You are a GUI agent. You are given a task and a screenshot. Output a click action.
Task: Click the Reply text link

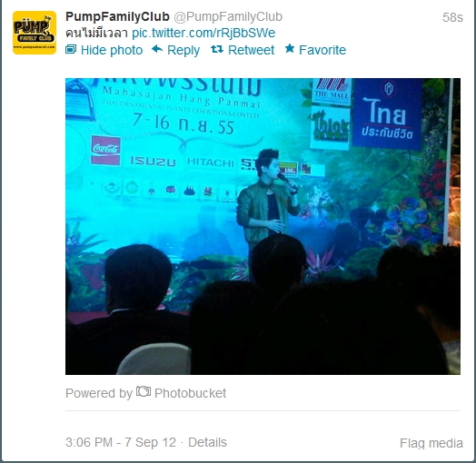pyautogui.click(x=183, y=50)
